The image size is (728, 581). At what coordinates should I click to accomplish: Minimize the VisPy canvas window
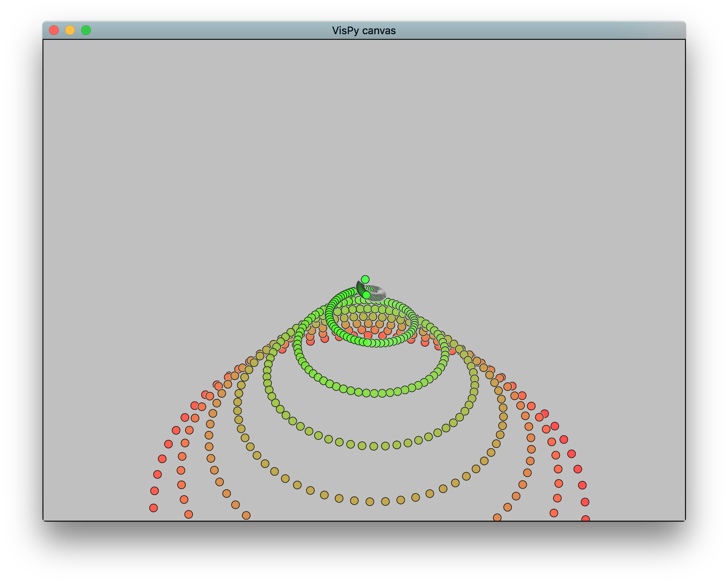tap(70, 30)
